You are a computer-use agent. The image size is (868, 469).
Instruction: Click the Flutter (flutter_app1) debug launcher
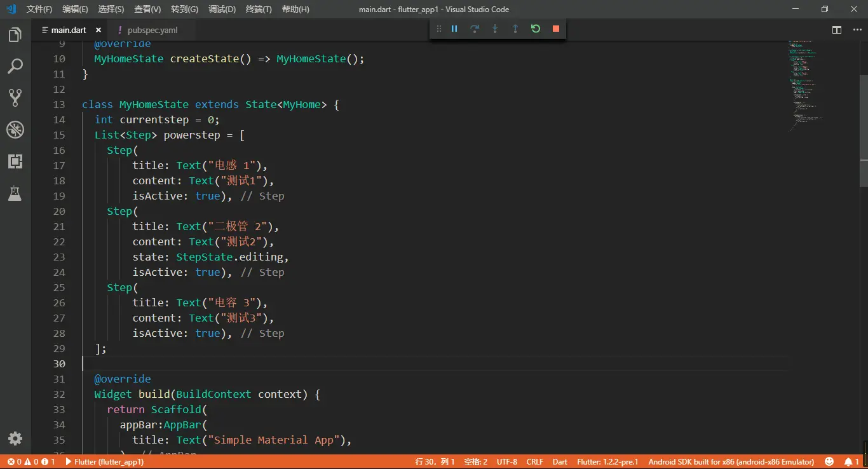click(x=104, y=462)
